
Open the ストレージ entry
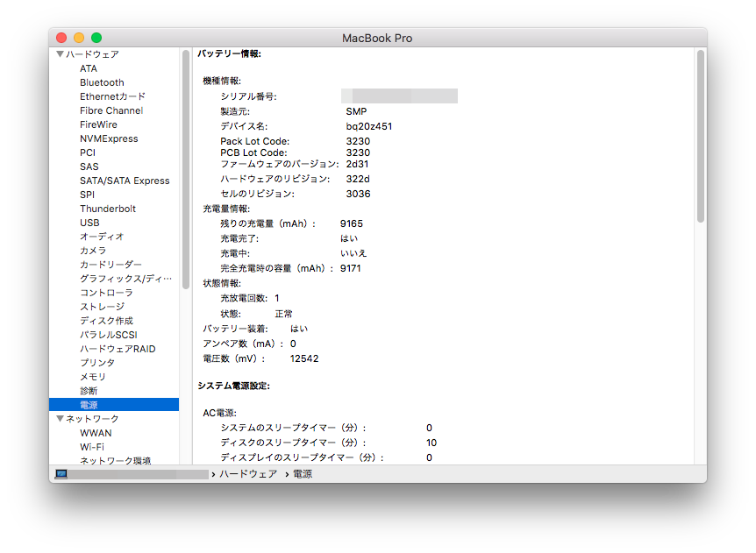point(103,306)
